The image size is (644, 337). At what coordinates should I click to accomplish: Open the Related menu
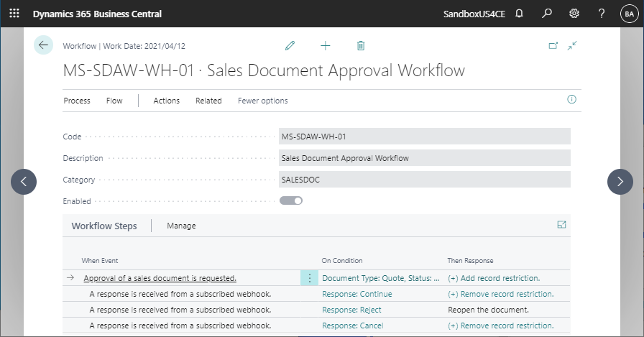point(208,101)
